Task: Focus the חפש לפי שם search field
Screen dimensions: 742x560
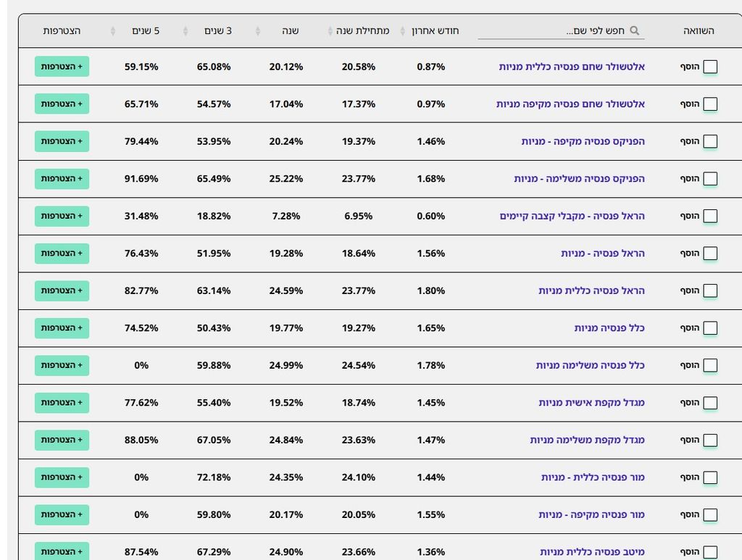Action: pyautogui.click(x=562, y=30)
